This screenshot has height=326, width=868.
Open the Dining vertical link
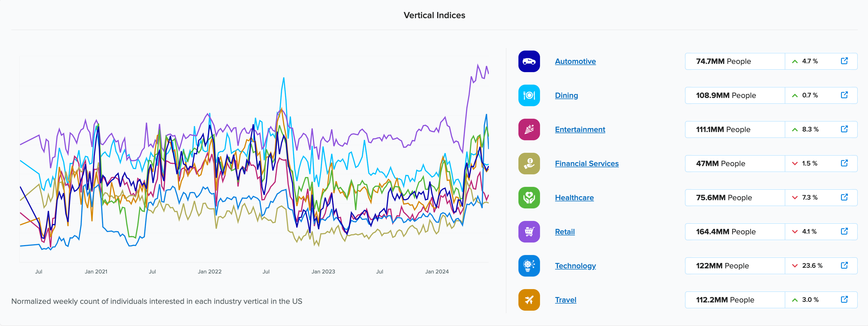(566, 95)
